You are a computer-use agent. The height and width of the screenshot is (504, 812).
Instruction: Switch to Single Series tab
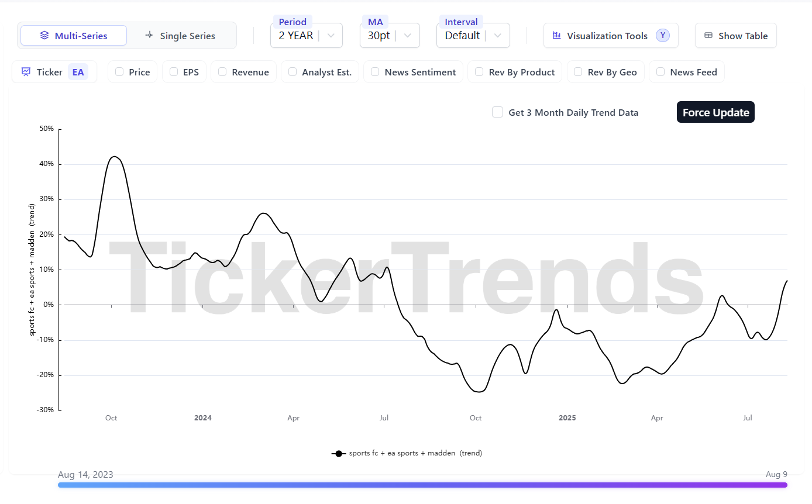pyautogui.click(x=181, y=36)
